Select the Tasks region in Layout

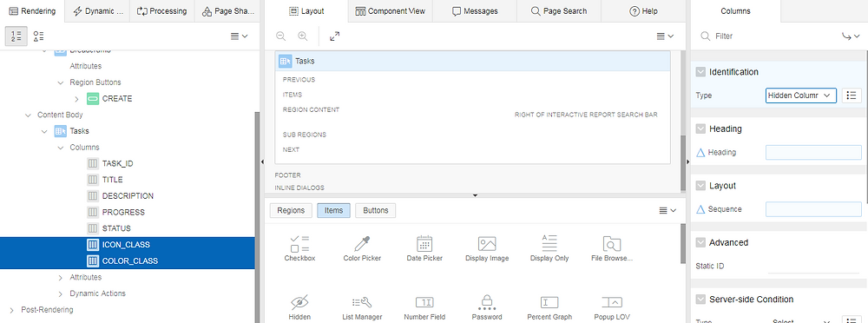click(x=472, y=61)
